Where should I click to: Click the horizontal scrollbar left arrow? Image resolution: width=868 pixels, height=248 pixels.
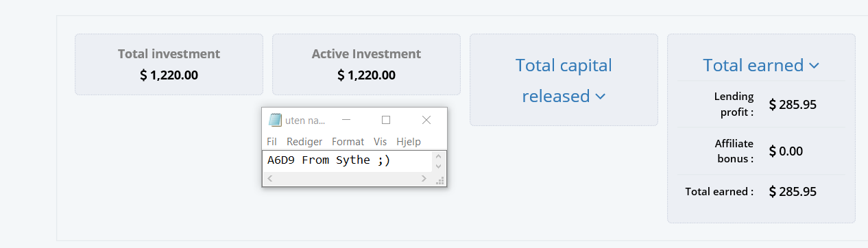[x=269, y=179]
